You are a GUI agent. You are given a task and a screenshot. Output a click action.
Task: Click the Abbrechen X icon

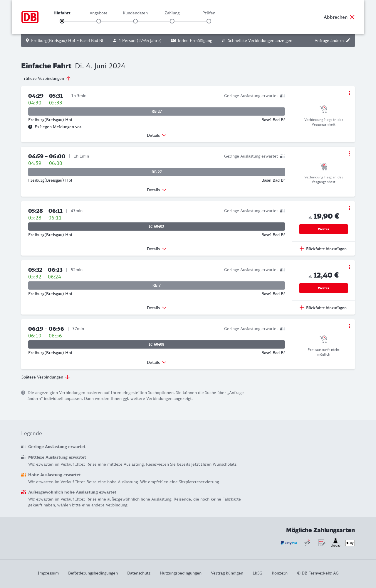pos(352,17)
